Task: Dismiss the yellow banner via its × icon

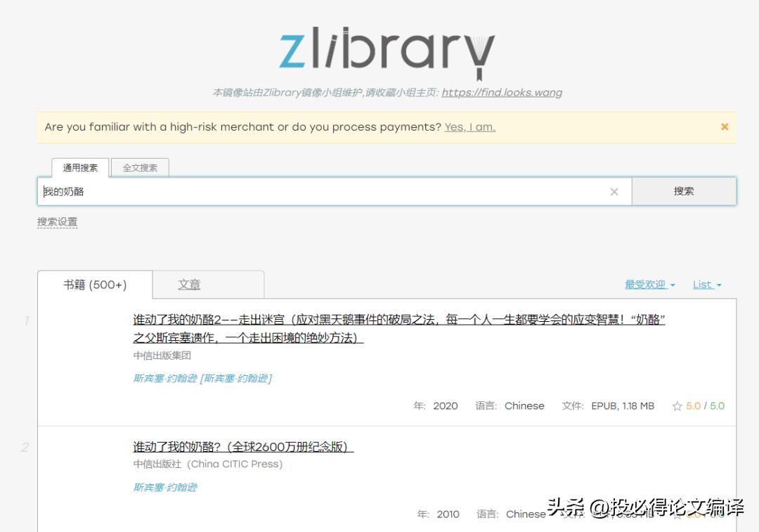Action: point(725,127)
